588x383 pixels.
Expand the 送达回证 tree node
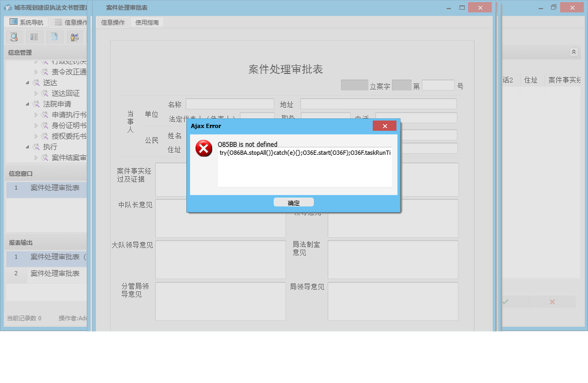(x=35, y=94)
